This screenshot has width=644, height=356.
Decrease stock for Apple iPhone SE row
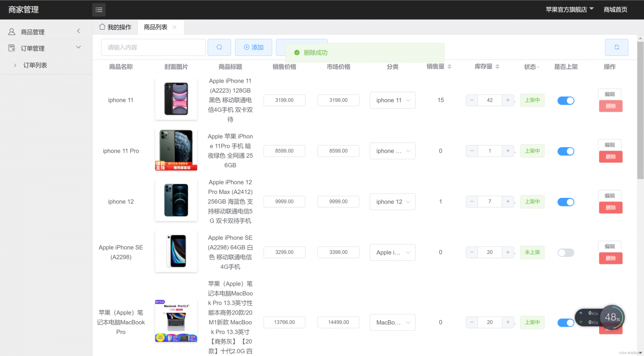472,252
